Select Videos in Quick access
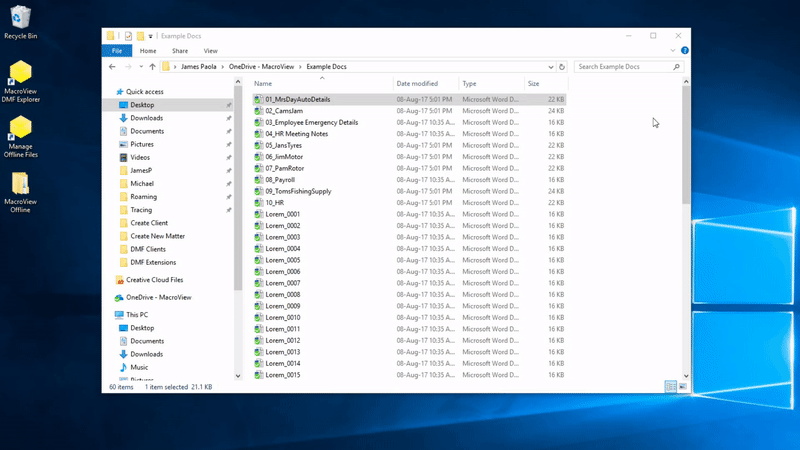This screenshot has width=800, height=450. (140, 158)
